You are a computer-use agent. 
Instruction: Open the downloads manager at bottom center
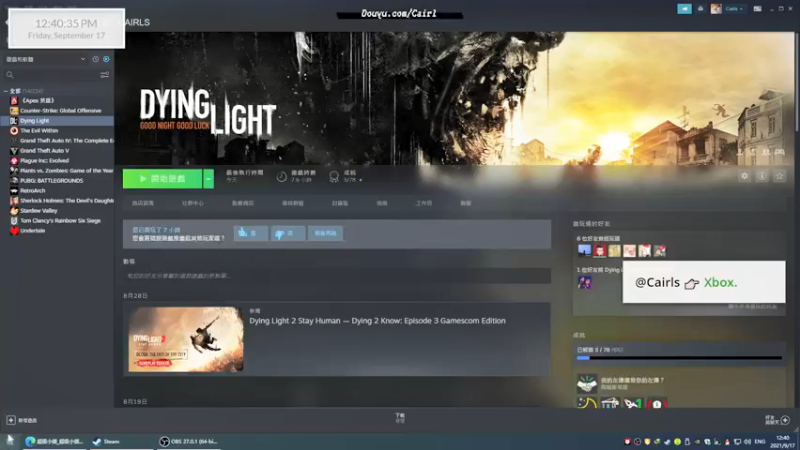pyautogui.click(x=400, y=418)
